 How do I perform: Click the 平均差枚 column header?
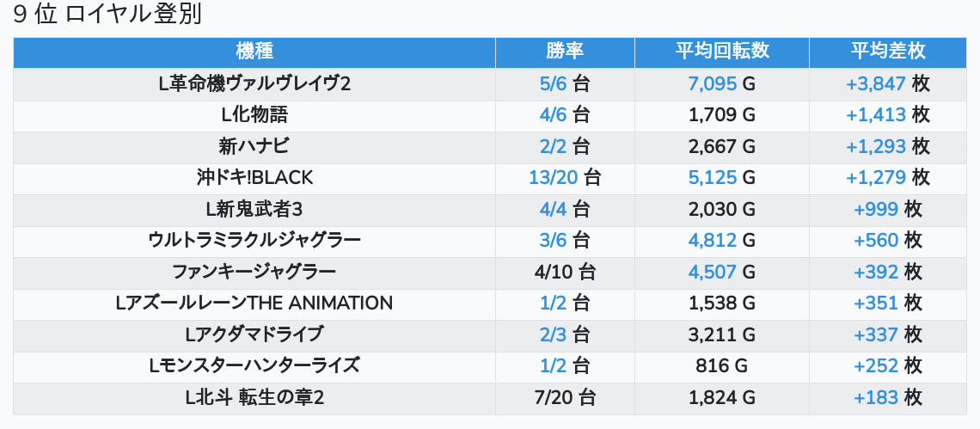(x=887, y=51)
